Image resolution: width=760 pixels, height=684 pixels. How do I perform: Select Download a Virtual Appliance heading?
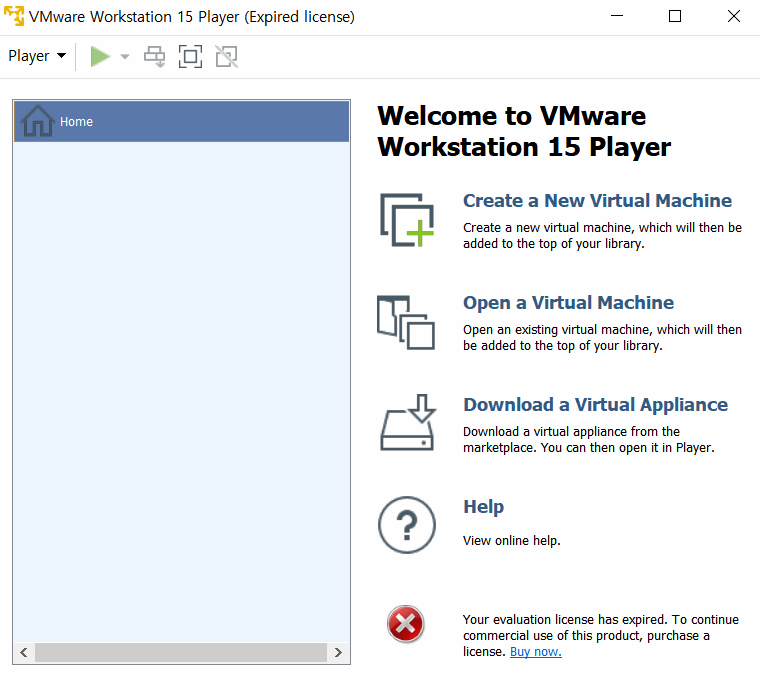tap(595, 405)
